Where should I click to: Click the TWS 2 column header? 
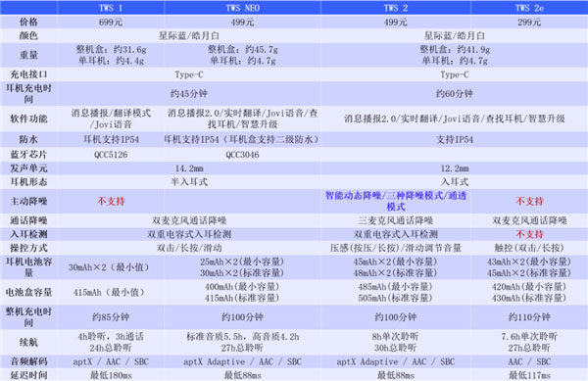point(396,8)
